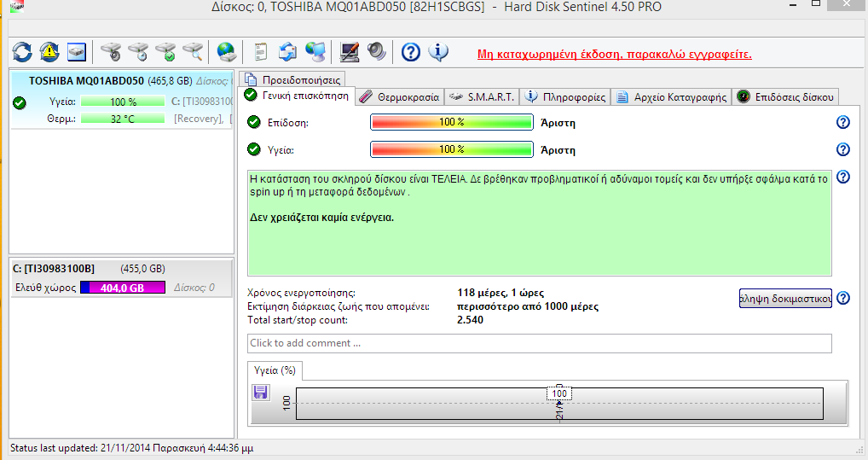The height and width of the screenshot is (460, 868).
Task: Switch to the Πληροφορίες tab
Action: (565, 97)
